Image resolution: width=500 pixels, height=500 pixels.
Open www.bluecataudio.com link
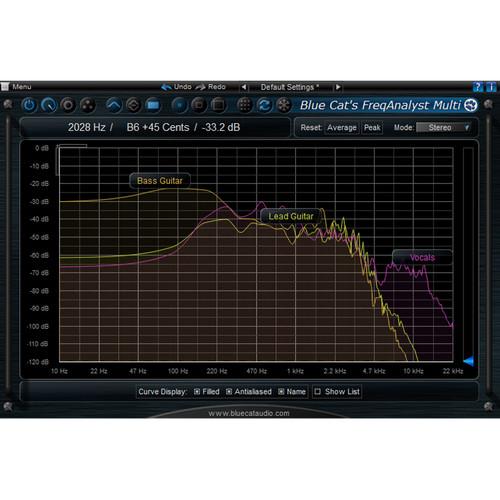pos(249,413)
